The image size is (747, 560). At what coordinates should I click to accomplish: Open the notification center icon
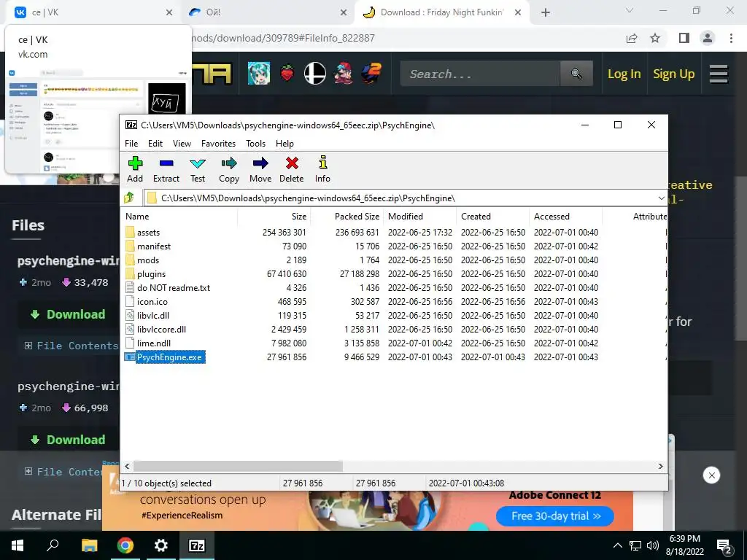point(724,547)
